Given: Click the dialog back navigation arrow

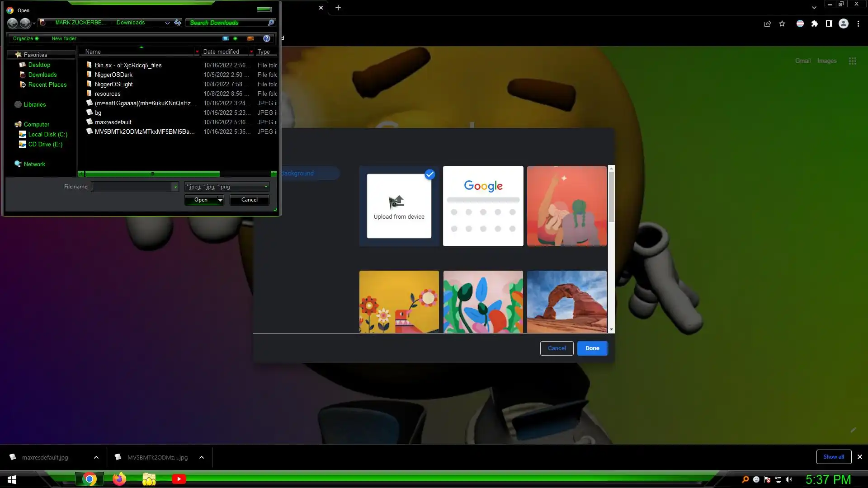Looking at the screenshot, I should 13,23.
